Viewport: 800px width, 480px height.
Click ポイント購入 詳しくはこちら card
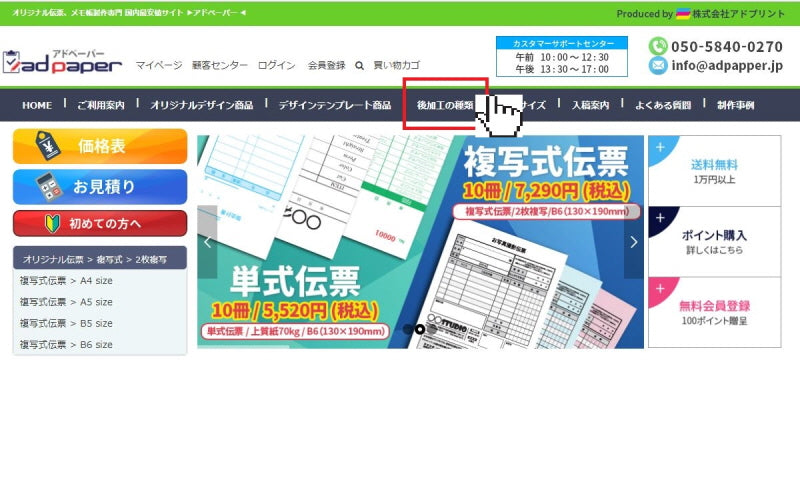tap(714, 242)
